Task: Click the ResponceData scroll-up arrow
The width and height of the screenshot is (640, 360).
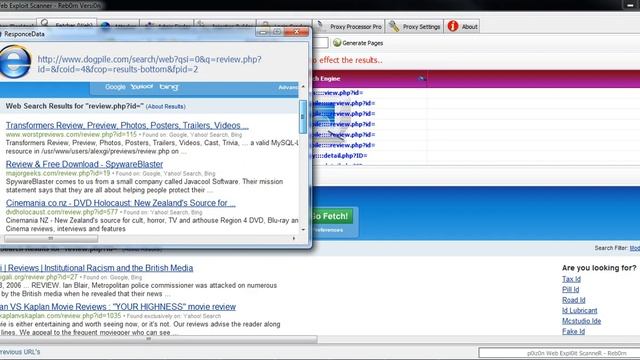Action: click(x=303, y=87)
